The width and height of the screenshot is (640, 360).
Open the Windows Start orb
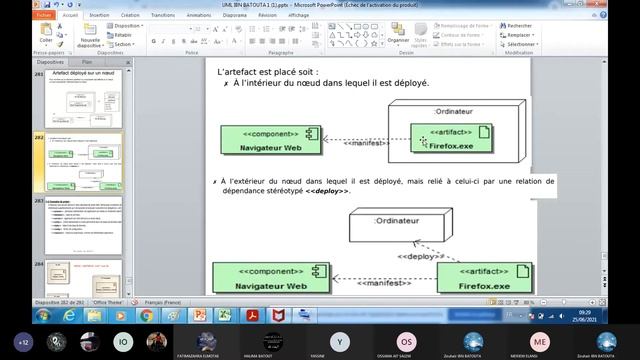click(43, 316)
